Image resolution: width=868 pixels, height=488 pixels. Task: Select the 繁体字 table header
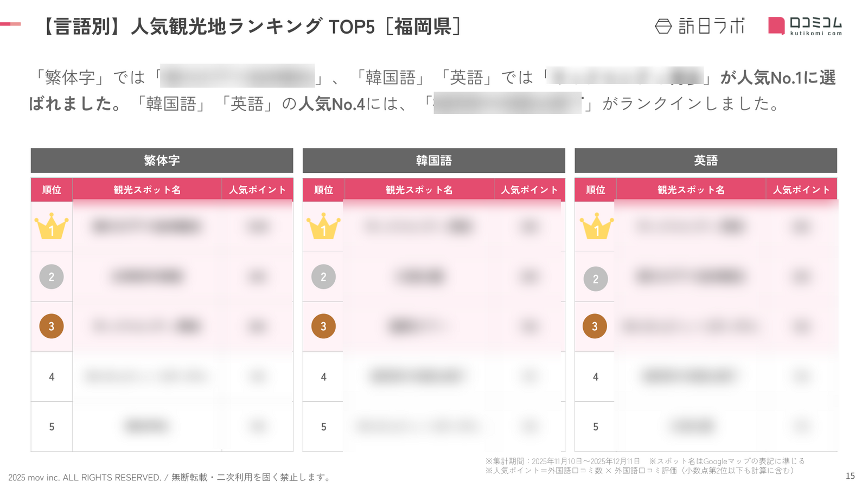(x=162, y=160)
